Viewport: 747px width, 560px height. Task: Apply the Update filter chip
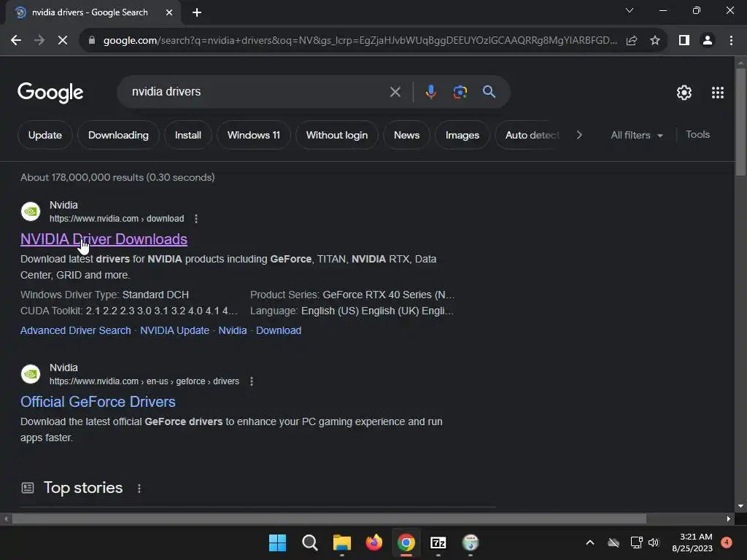44,135
